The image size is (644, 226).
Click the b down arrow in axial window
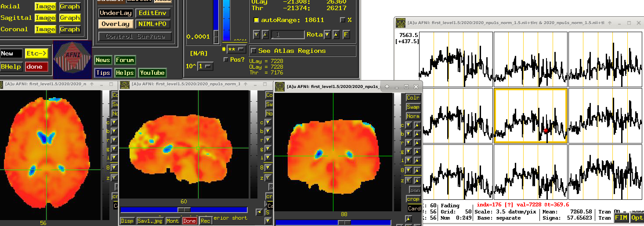[114, 131]
